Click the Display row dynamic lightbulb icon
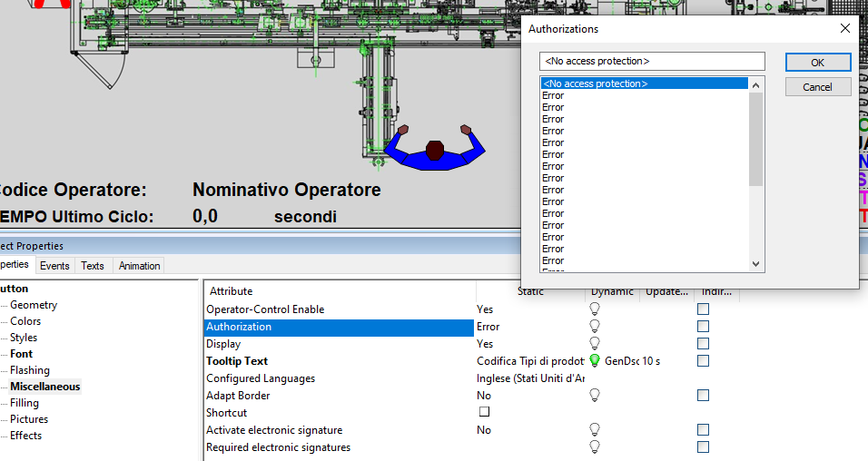The height and width of the screenshot is (461, 868). 595,344
